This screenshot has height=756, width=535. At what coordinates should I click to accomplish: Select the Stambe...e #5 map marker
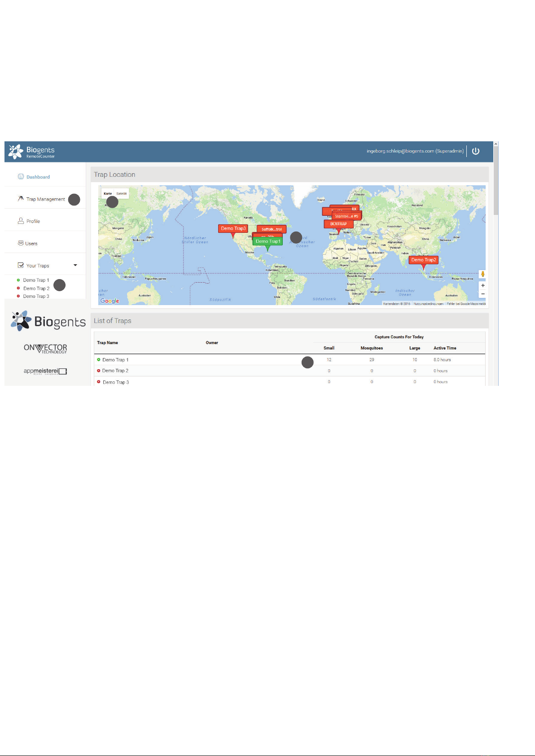pyautogui.click(x=346, y=216)
